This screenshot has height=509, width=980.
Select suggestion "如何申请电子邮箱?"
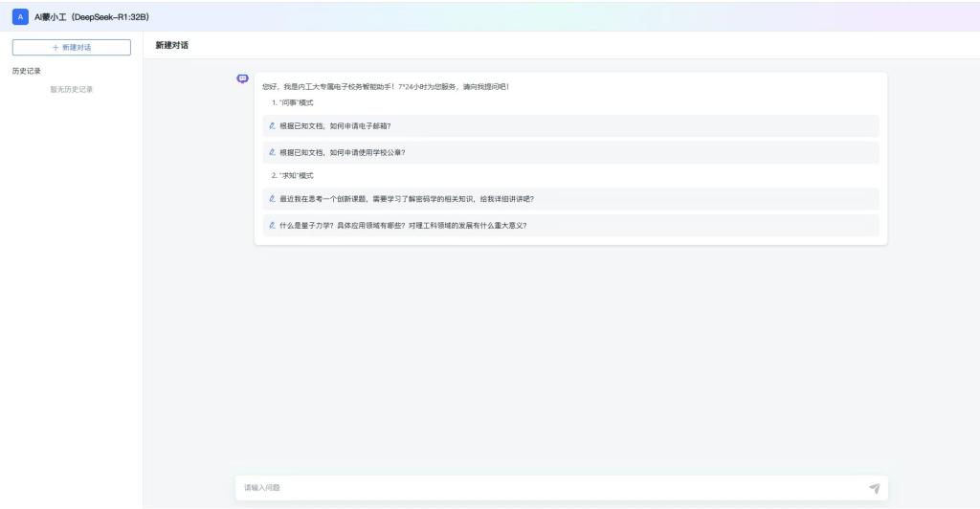(335, 125)
